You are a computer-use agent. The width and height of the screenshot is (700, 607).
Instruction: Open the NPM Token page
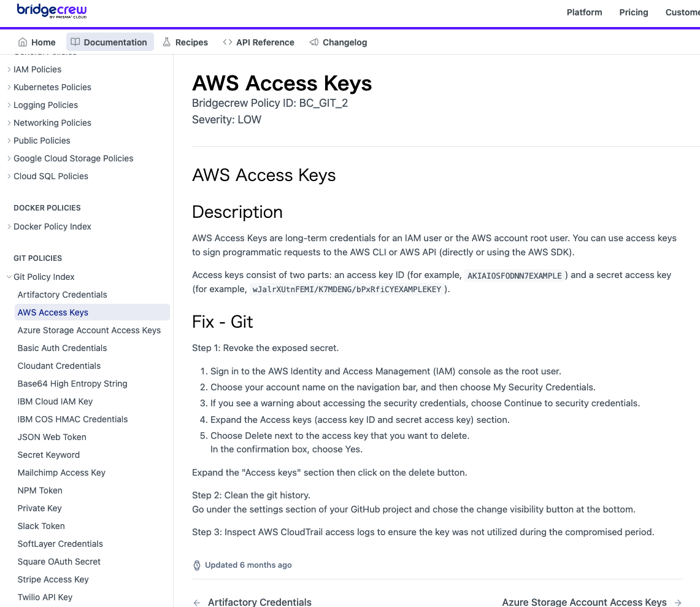[40, 491]
